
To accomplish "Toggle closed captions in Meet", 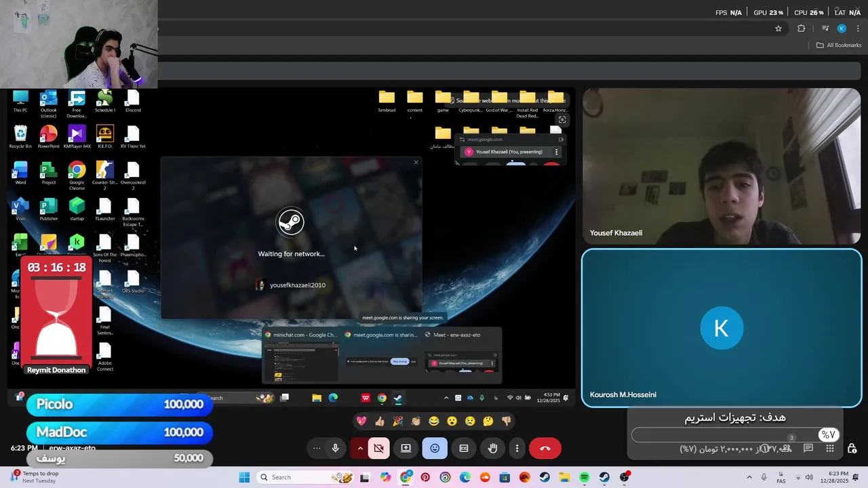I will (464, 448).
